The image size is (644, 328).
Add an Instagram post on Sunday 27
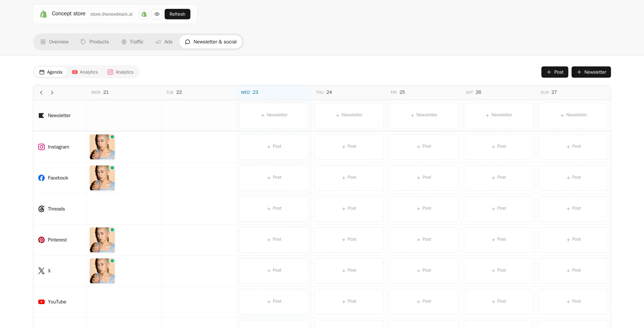coord(573,147)
